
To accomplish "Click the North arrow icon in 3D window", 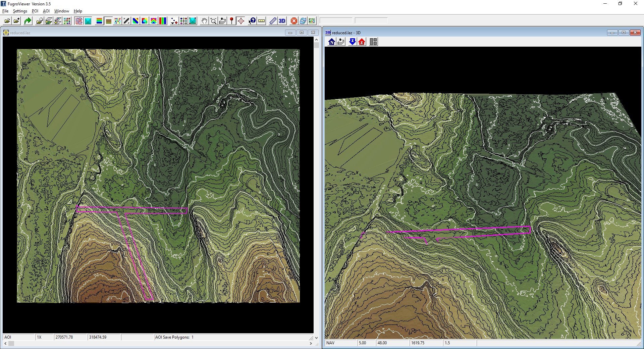I will click(x=332, y=42).
